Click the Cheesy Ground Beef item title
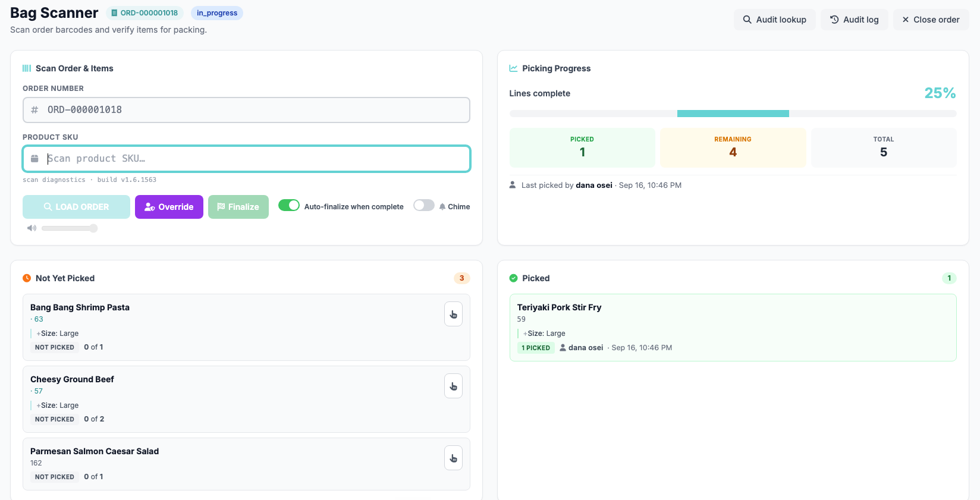 pos(72,379)
